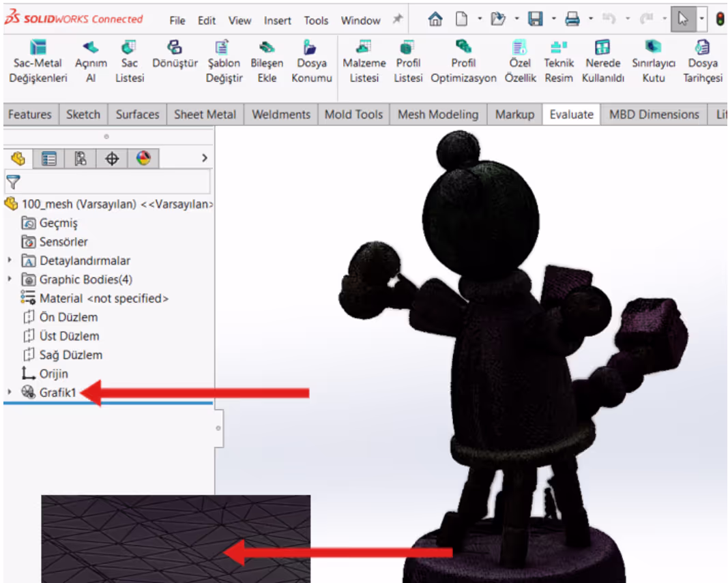The height and width of the screenshot is (583, 728).
Task: Activate the Select cursor tool
Action: [x=683, y=19]
